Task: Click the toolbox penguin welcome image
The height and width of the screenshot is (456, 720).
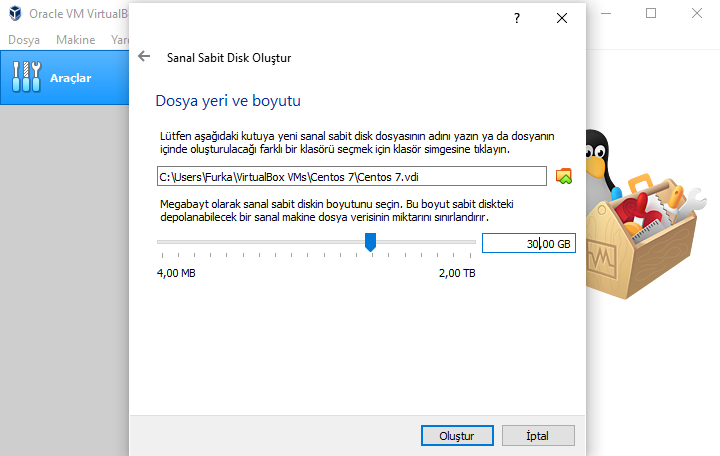Action: click(645, 214)
